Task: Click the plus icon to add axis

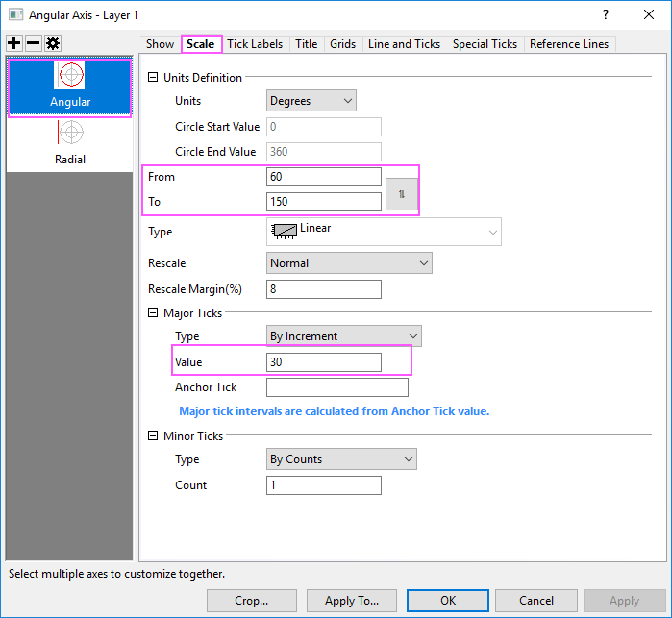Action: [13, 44]
